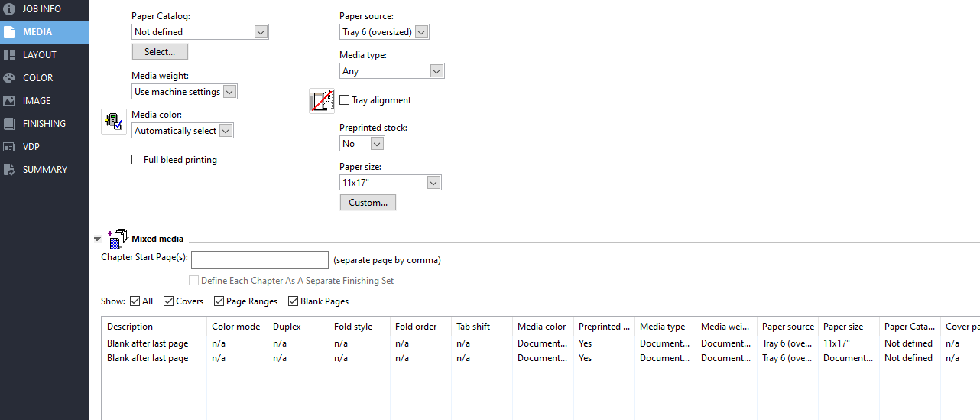Click the Color mode column header
The height and width of the screenshot is (420, 980).
tap(238, 327)
